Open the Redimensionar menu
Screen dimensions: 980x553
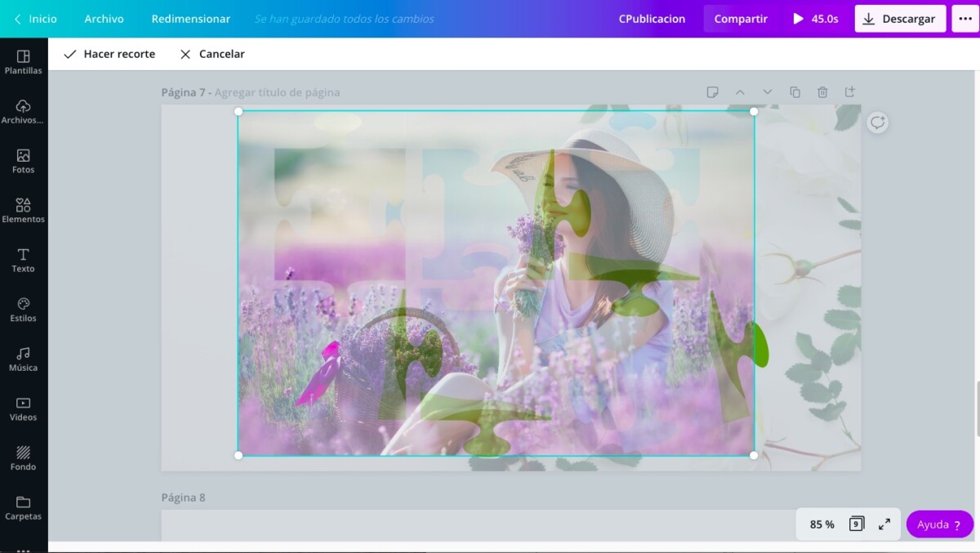pos(190,19)
